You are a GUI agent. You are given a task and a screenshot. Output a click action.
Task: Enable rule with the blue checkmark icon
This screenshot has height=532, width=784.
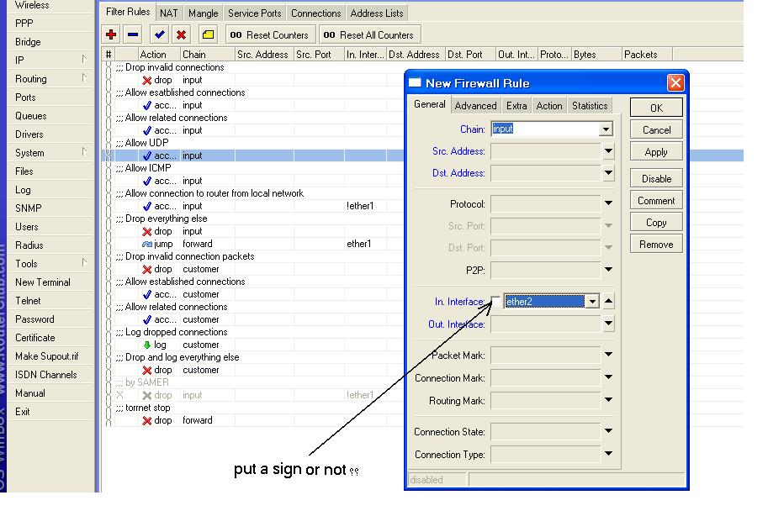tap(160, 34)
